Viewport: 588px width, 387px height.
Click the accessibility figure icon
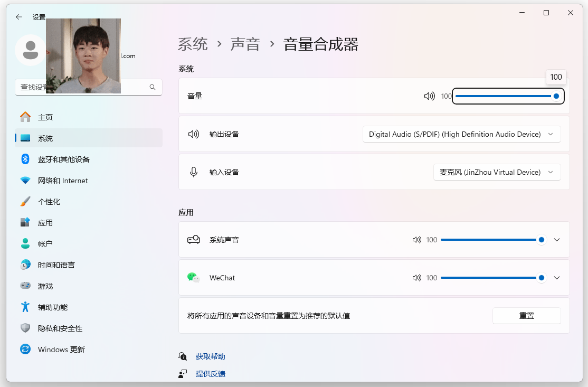25,307
